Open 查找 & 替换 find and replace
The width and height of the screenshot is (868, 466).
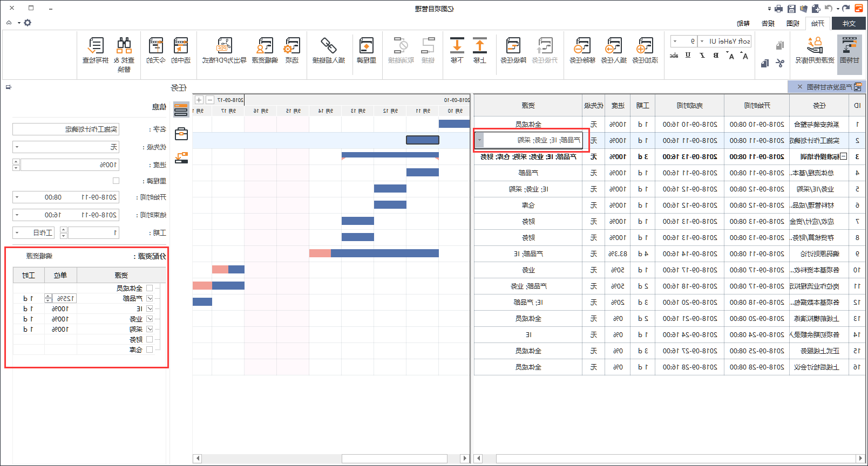tap(124, 54)
